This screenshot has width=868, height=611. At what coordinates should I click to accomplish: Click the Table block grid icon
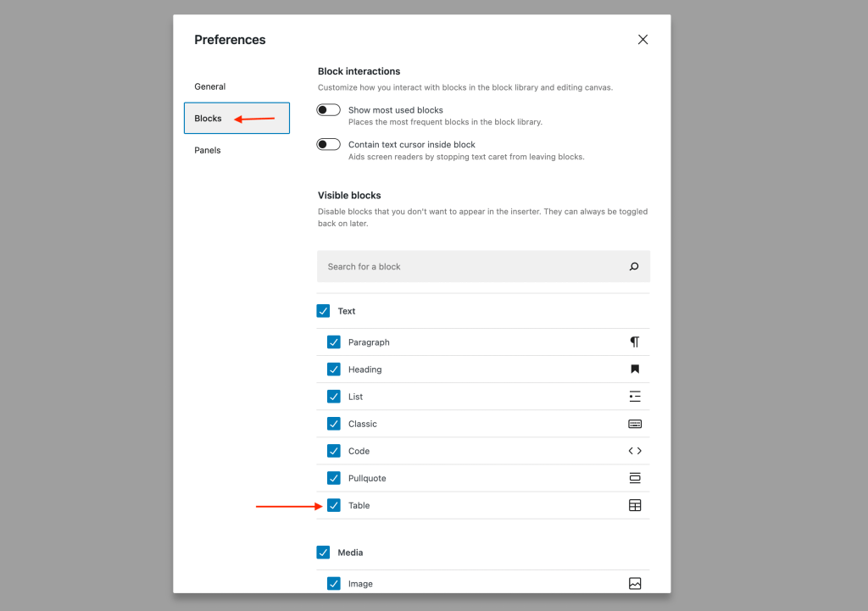(x=634, y=504)
